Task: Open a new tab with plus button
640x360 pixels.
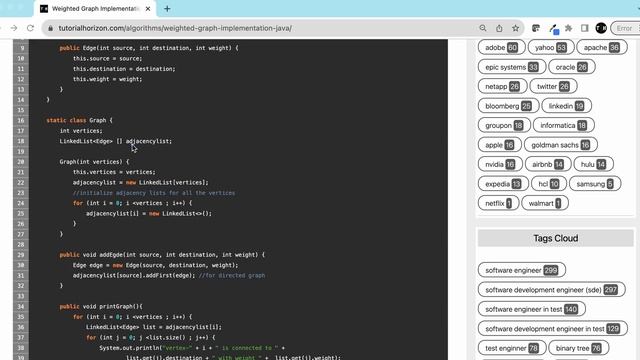Action: [167, 9]
